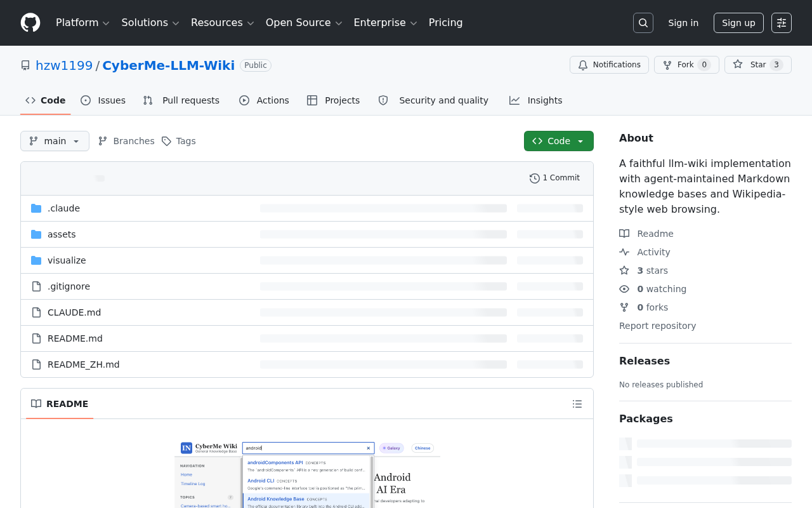
Task: Switch to the Code tab
Action: (x=46, y=100)
